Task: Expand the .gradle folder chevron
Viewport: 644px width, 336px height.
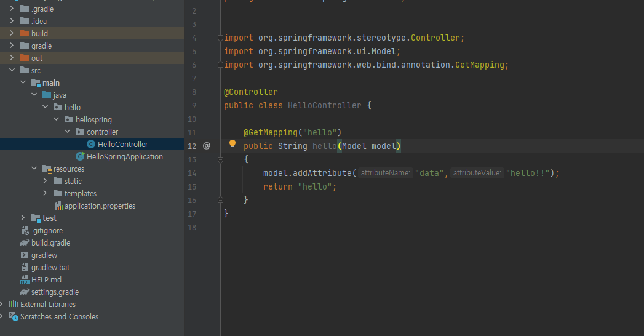Action: (12, 9)
